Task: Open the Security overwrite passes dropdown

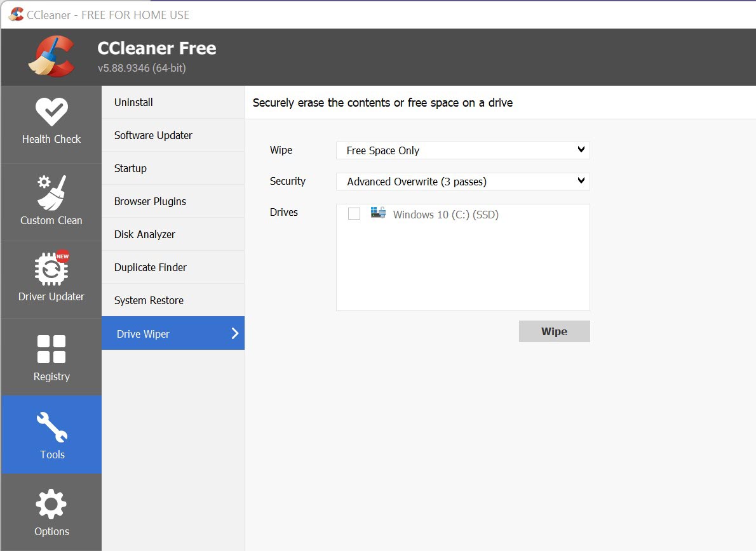Action: coord(463,182)
